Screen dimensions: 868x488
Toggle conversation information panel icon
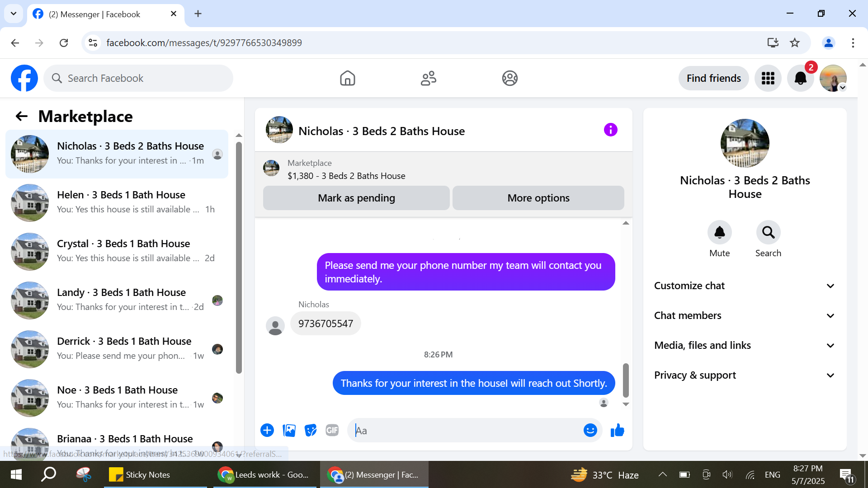[610, 130]
